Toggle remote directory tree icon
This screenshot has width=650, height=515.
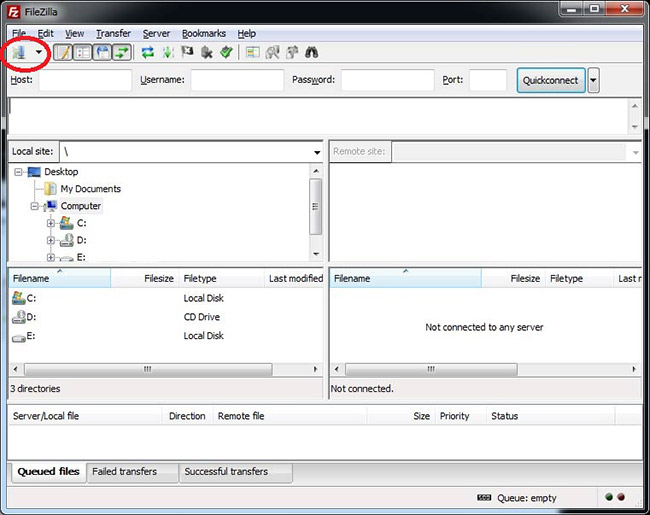coord(102,53)
